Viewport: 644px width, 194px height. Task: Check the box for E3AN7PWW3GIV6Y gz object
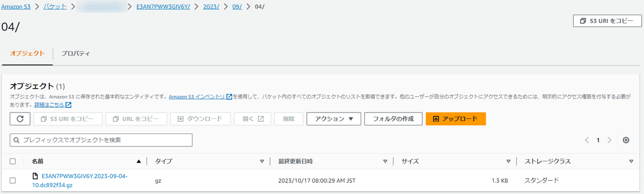tap(13, 181)
